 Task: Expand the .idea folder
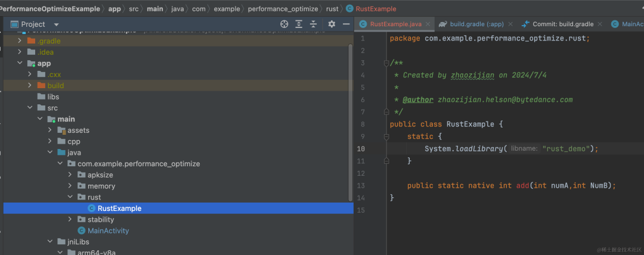[19, 52]
